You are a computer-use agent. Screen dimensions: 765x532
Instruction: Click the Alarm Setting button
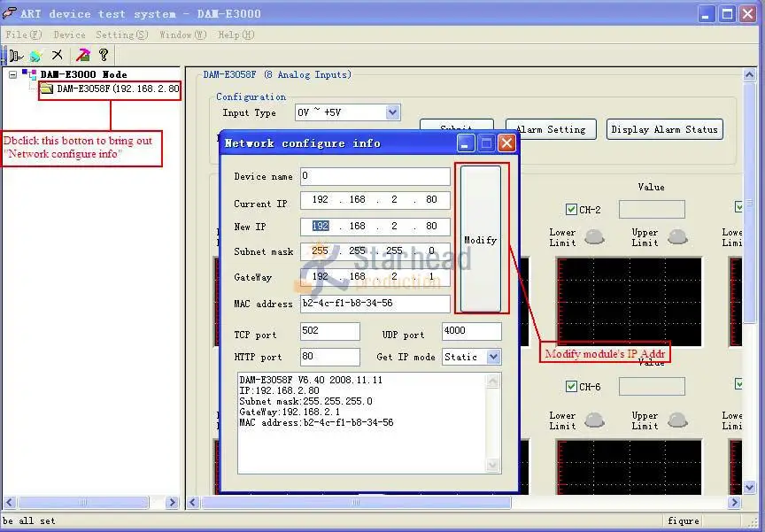click(x=551, y=129)
